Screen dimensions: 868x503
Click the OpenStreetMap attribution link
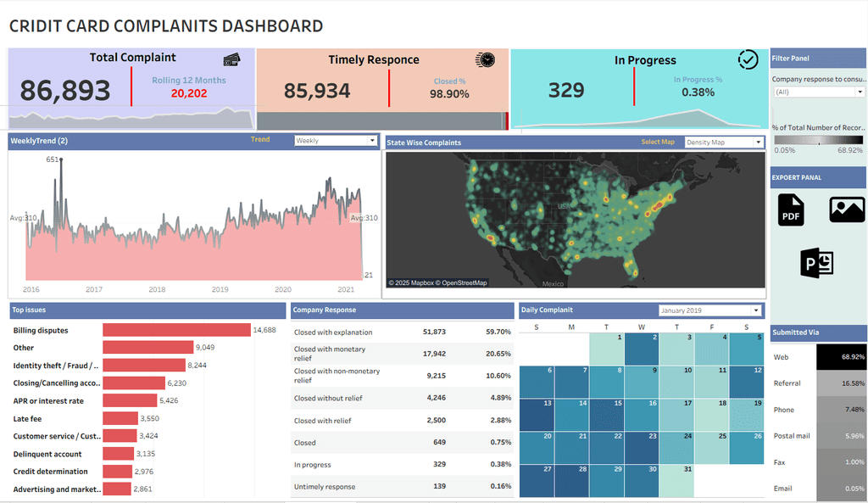464,283
